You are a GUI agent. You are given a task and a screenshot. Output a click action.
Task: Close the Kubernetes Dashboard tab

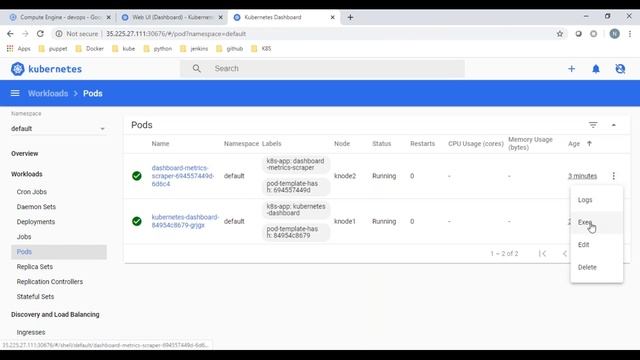332,17
